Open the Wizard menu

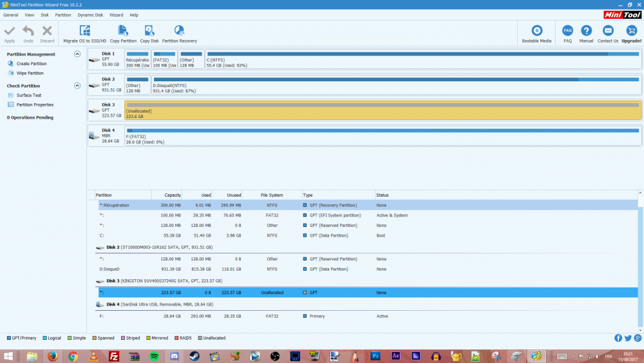tap(116, 14)
